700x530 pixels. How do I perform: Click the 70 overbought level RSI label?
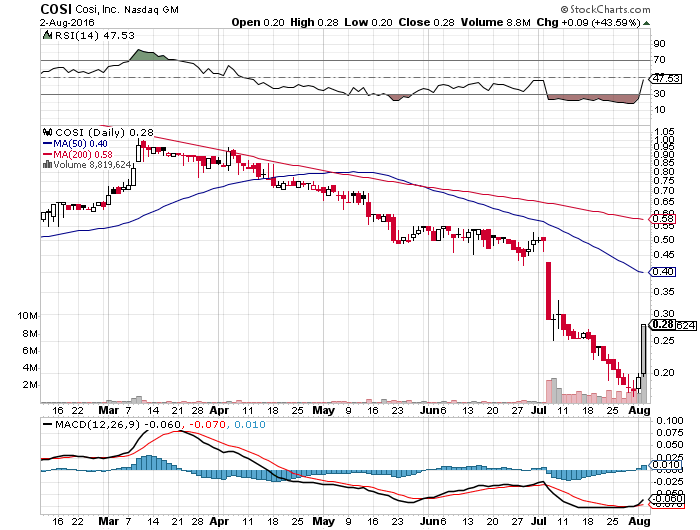[x=659, y=59]
